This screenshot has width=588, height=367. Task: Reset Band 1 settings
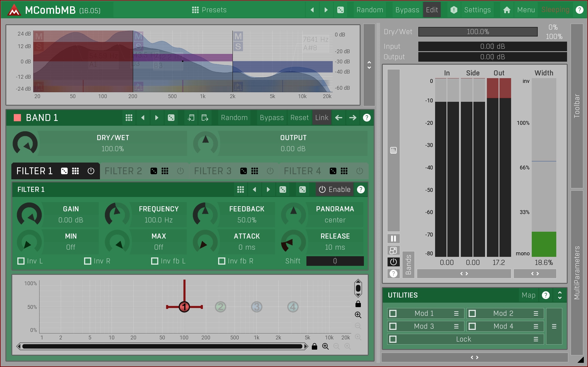click(300, 118)
